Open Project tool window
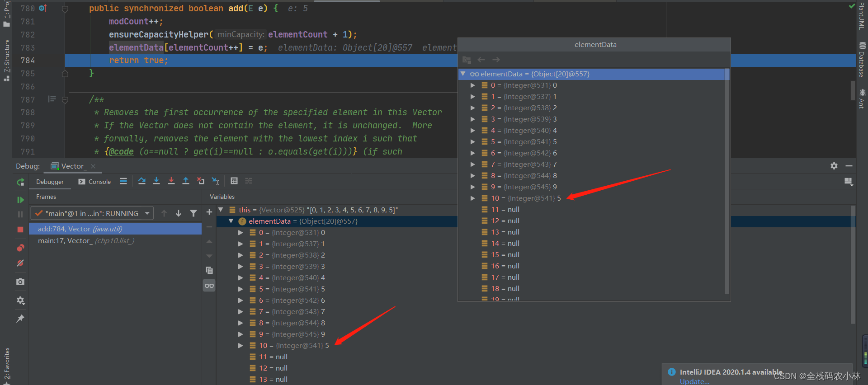 pyautogui.click(x=6, y=14)
